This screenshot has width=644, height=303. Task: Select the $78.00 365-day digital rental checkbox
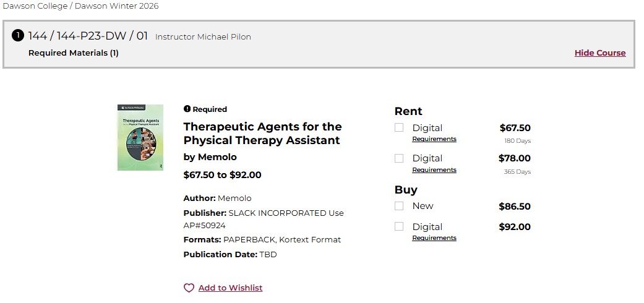(399, 158)
